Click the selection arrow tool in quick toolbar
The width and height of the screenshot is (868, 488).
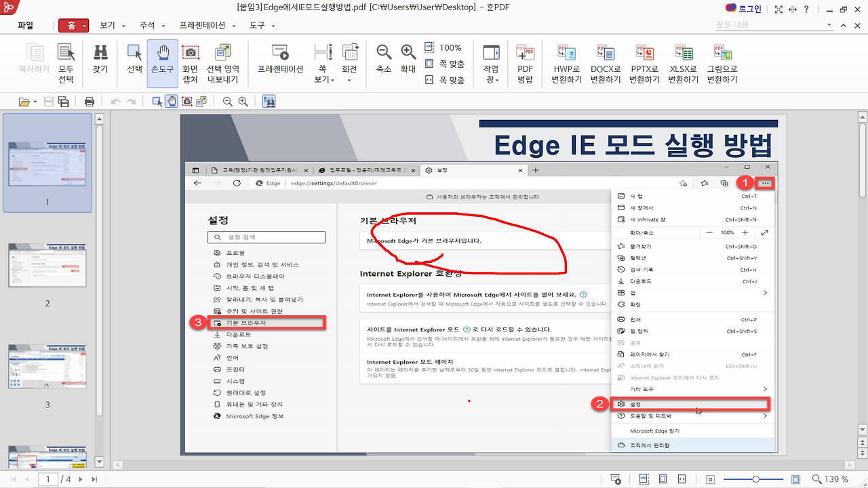click(157, 102)
